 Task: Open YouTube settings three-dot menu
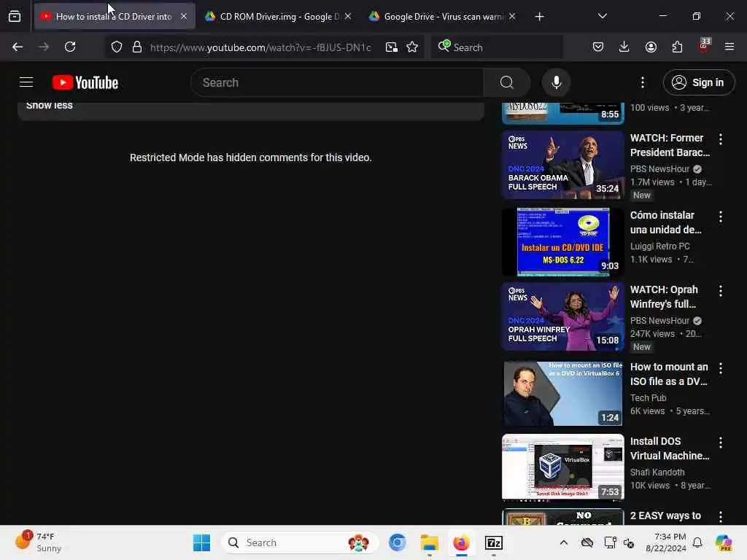click(642, 82)
